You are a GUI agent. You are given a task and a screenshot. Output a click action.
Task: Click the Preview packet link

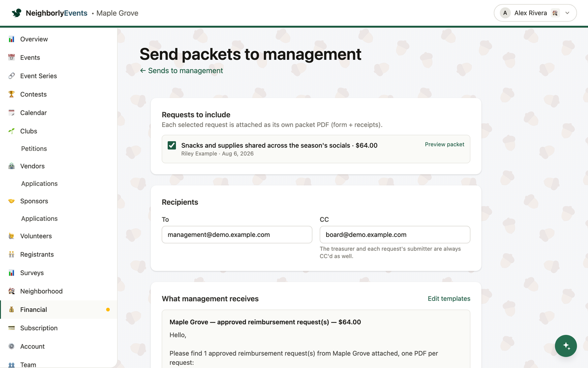444,144
